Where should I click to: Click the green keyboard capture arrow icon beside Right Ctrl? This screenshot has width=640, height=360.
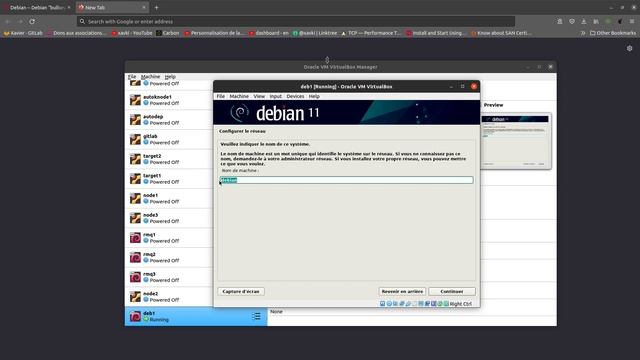446,304
